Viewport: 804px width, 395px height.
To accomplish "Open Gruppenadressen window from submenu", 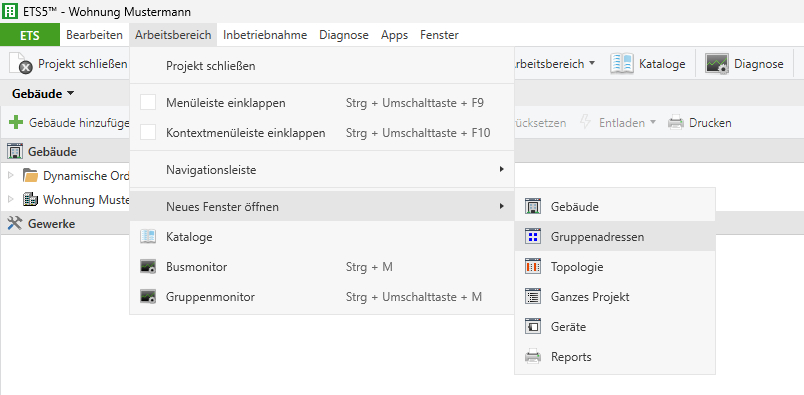I will pos(615,236).
